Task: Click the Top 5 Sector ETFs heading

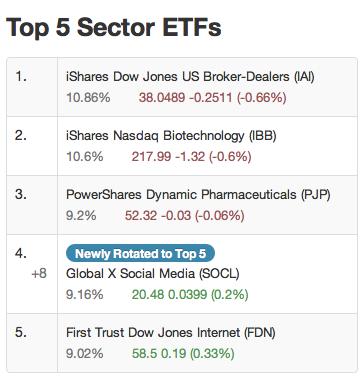Action: [x=114, y=27]
